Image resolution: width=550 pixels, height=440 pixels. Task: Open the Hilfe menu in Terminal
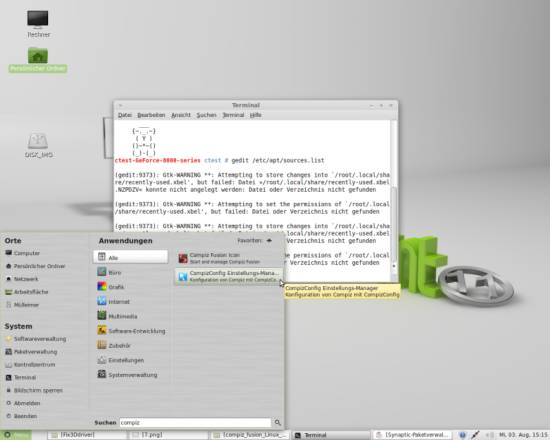coord(256,115)
